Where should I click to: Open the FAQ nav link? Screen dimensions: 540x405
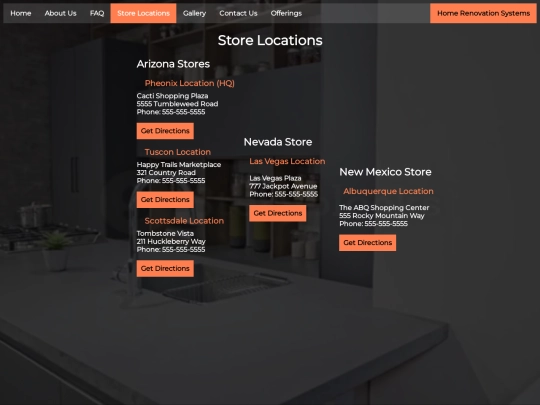click(97, 13)
